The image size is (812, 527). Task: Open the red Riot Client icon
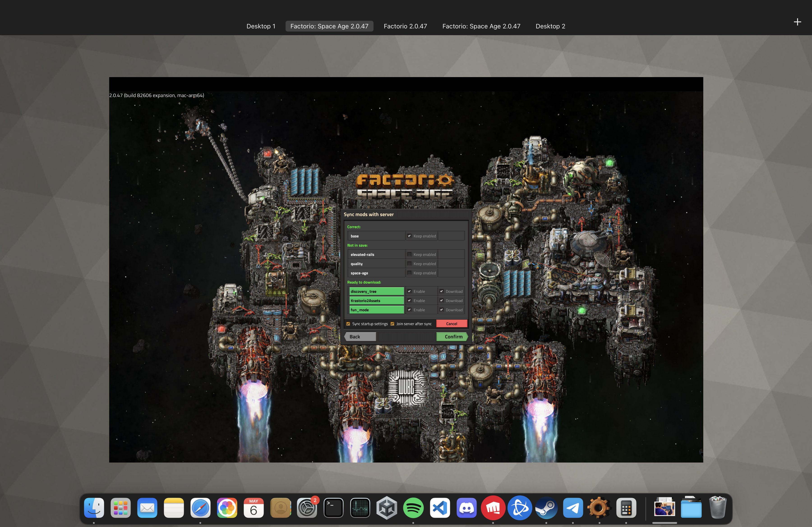coord(493,508)
